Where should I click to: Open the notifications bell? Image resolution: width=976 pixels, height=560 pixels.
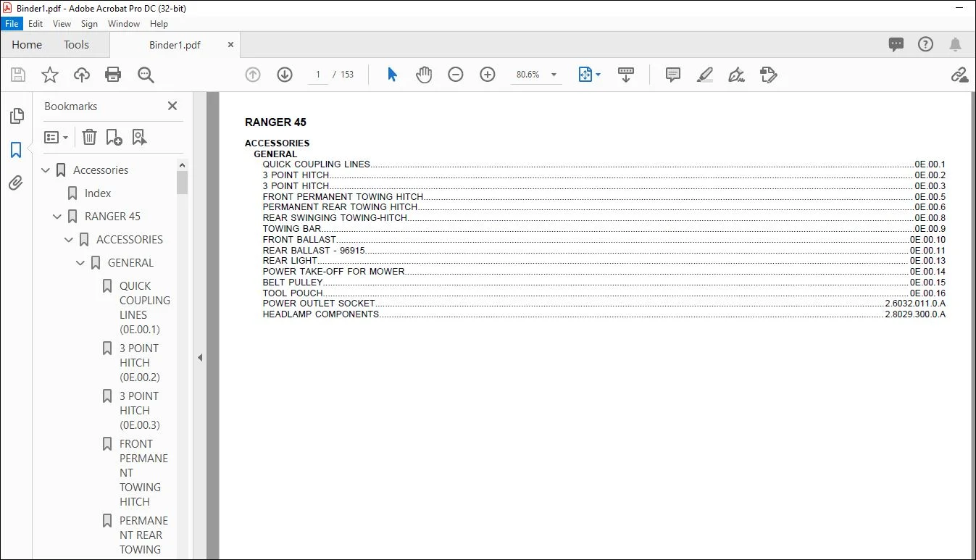click(x=956, y=45)
